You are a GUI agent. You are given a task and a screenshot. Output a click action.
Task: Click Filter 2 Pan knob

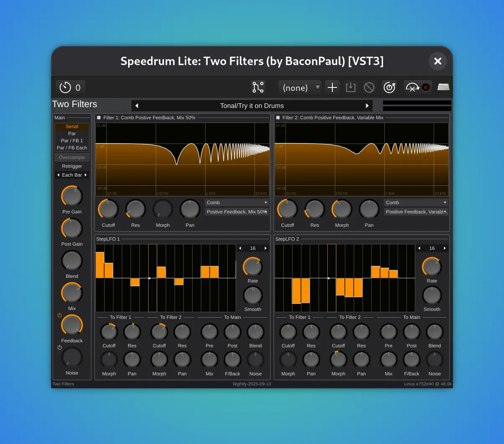tap(369, 209)
